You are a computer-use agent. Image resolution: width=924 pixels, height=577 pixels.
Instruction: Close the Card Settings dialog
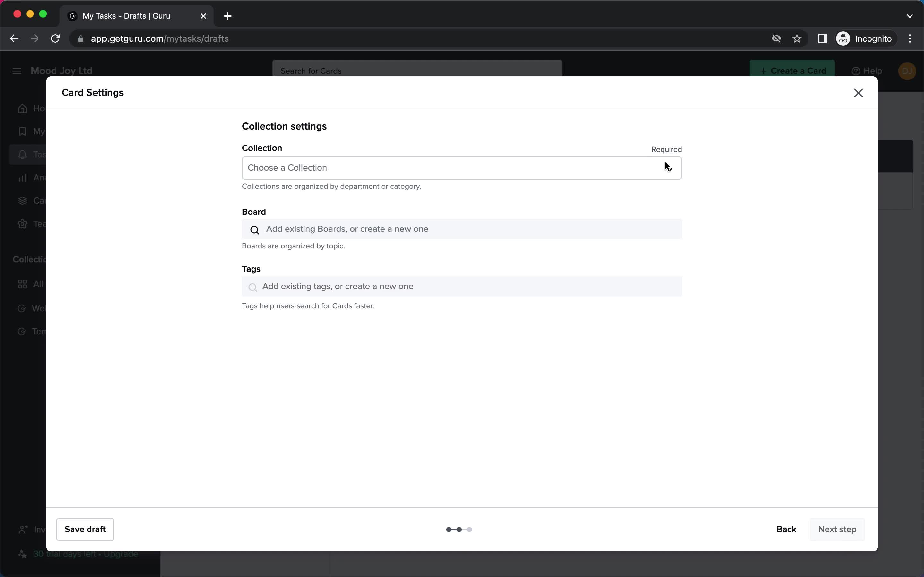(858, 93)
